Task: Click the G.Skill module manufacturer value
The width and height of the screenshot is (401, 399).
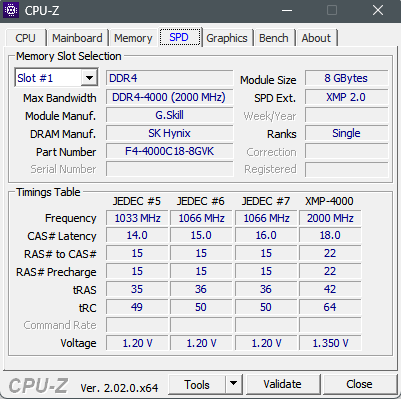Action: pos(169,115)
